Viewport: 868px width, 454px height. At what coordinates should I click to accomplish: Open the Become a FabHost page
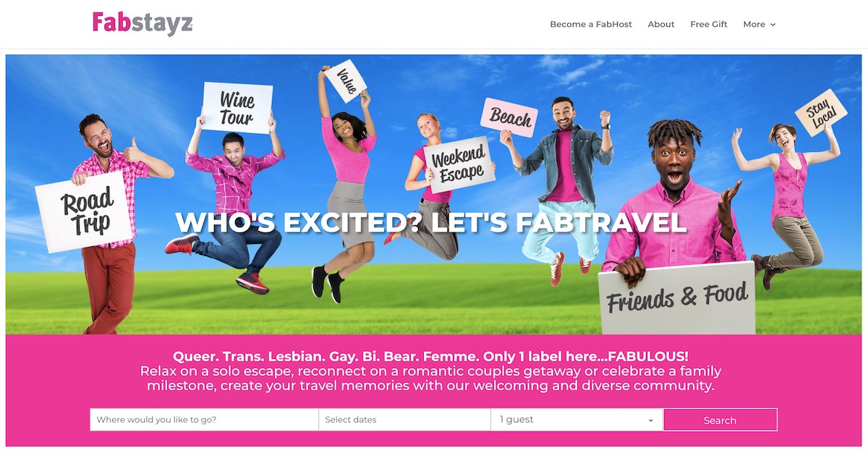click(591, 24)
